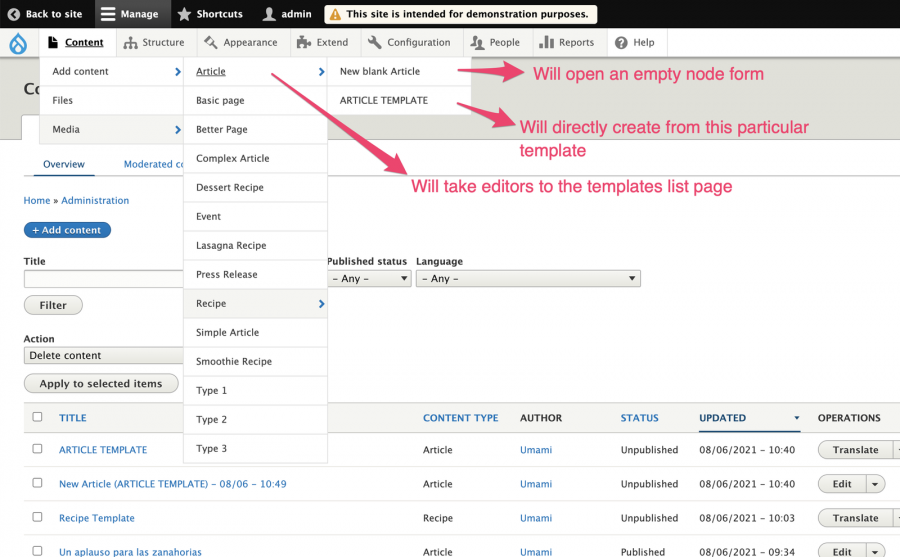
Task: Expand Add content submenu arrow
Action: (177, 72)
